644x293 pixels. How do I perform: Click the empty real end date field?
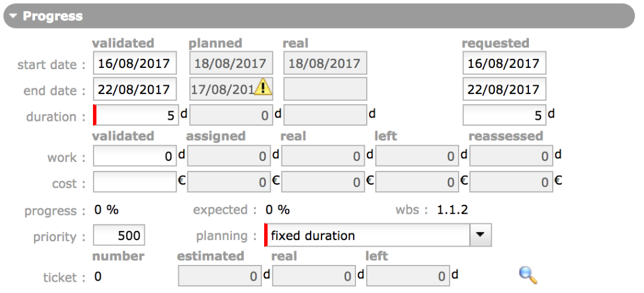point(325,89)
